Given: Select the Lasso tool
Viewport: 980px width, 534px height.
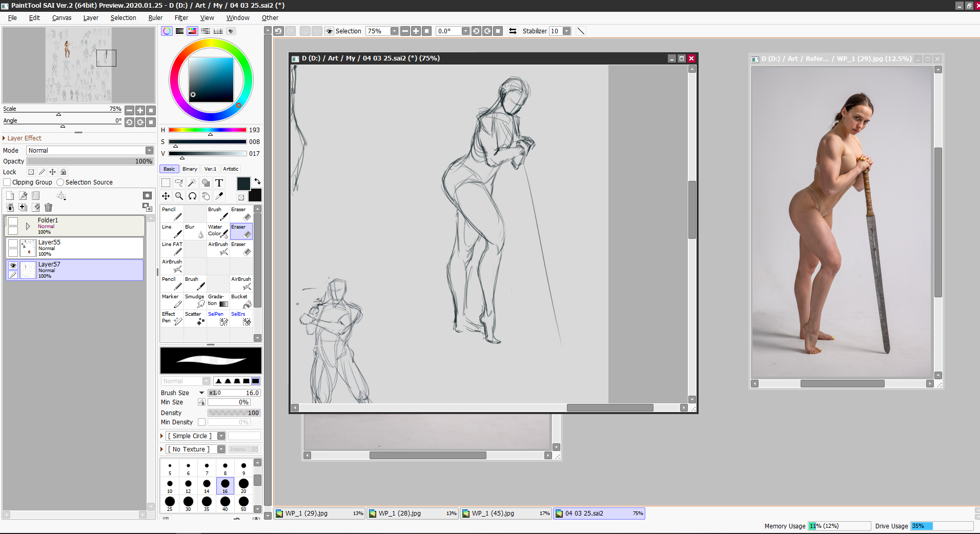Looking at the screenshot, I should pyautogui.click(x=179, y=183).
